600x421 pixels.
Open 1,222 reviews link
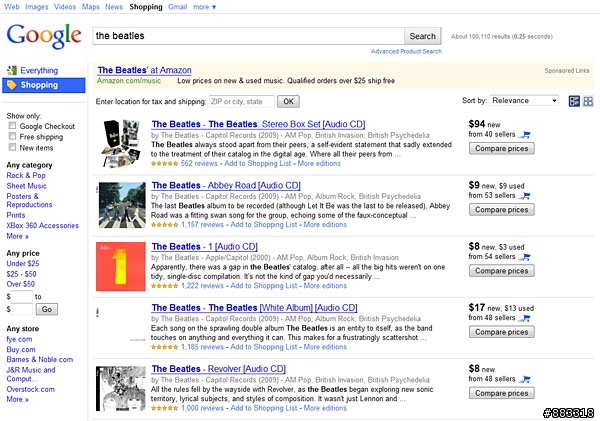point(202,286)
